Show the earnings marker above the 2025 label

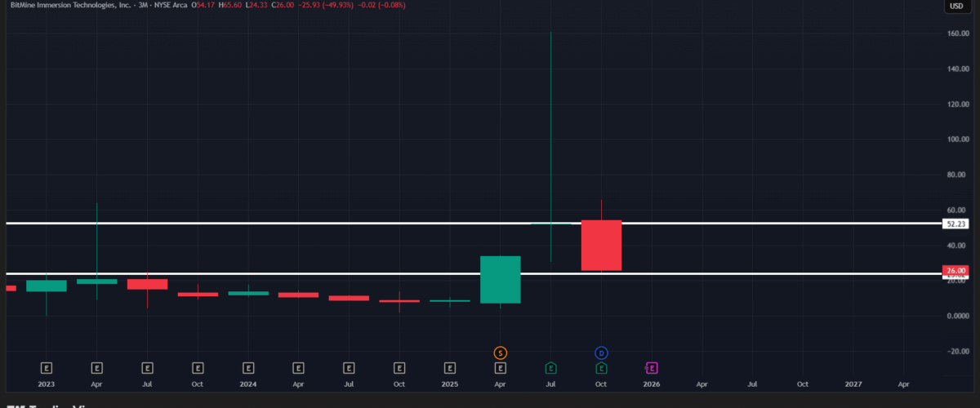(450, 368)
